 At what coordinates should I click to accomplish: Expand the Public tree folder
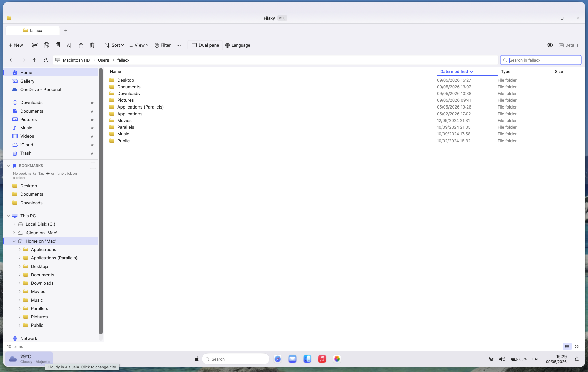[20, 325]
